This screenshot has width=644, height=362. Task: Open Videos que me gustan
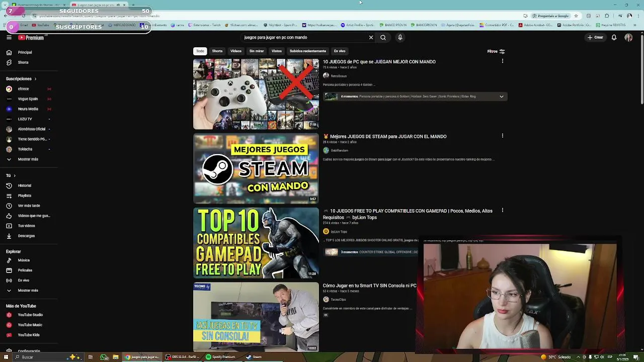pos(29,216)
